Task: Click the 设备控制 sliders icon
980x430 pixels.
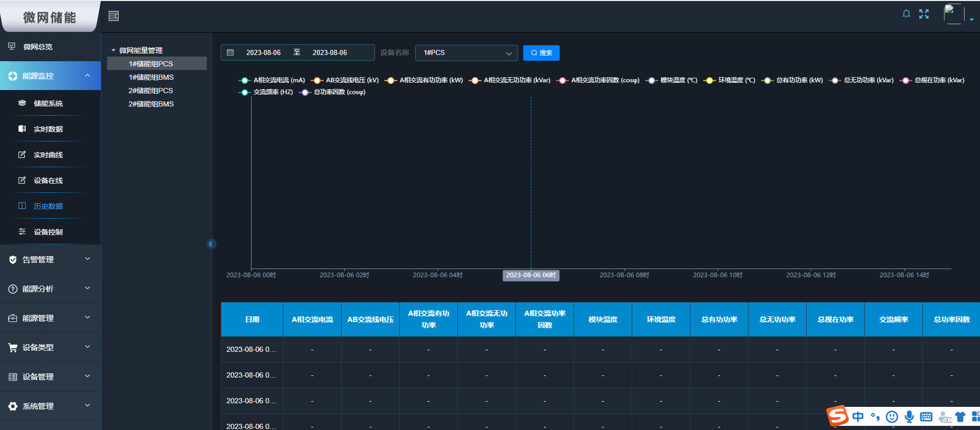Action: [22, 231]
